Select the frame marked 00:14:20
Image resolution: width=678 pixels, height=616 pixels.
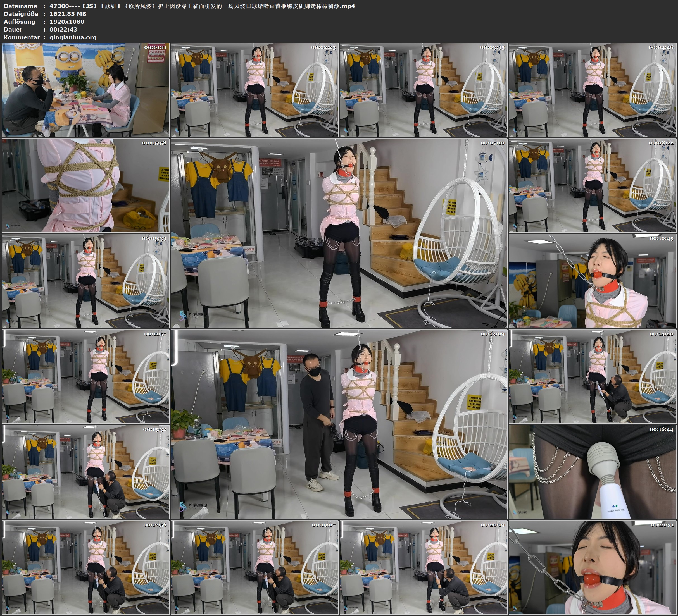pos(592,376)
